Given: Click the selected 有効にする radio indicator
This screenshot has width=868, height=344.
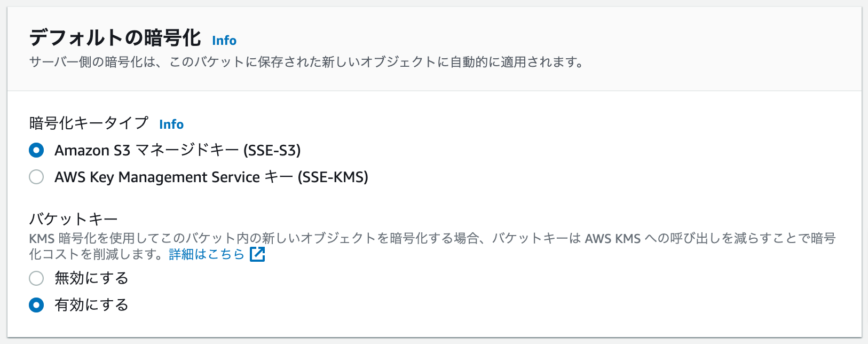Looking at the screenshot, I should (x=36, y=305).
